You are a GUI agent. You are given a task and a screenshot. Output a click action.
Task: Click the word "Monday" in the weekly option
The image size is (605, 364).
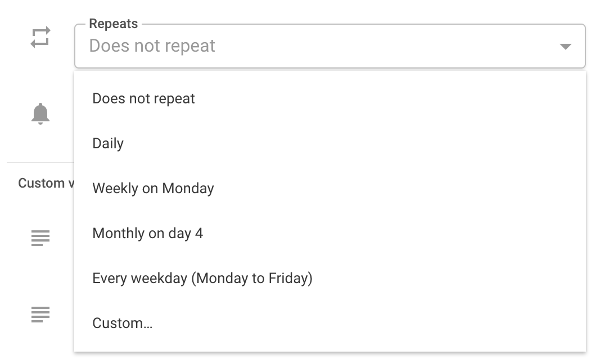(188, 189)
